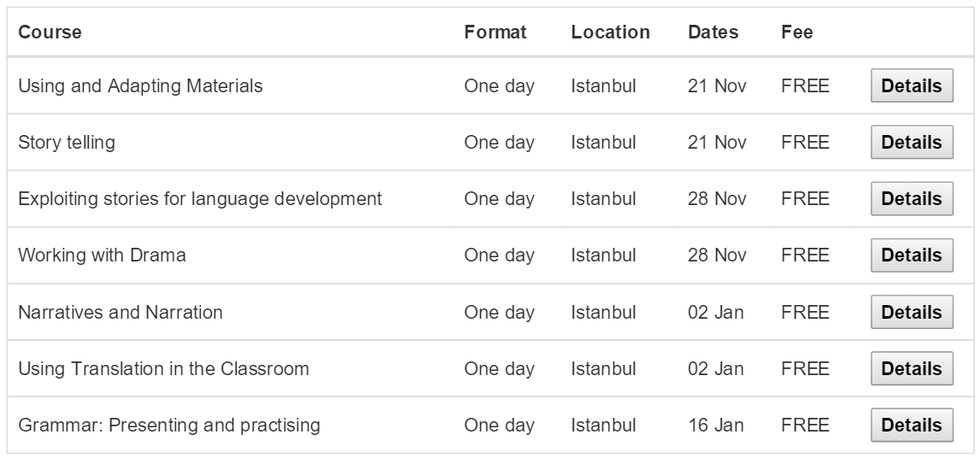This screenshot has height=458, width=980.
Task: View Details of Exploiting stories for language development
Action: click(x=911, y=199)
